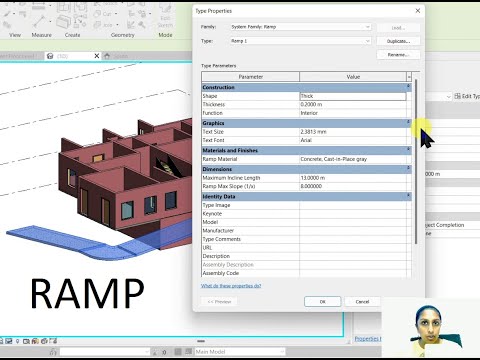Click the hammer-shaped Demolish icon in Geometry panel

click(142, 25)
